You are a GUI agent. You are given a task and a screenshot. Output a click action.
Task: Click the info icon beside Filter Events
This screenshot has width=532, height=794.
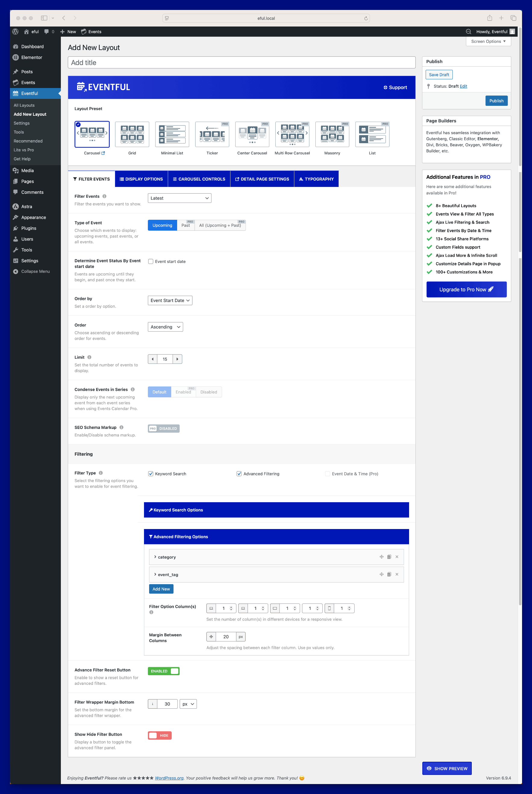coord(105,196)
